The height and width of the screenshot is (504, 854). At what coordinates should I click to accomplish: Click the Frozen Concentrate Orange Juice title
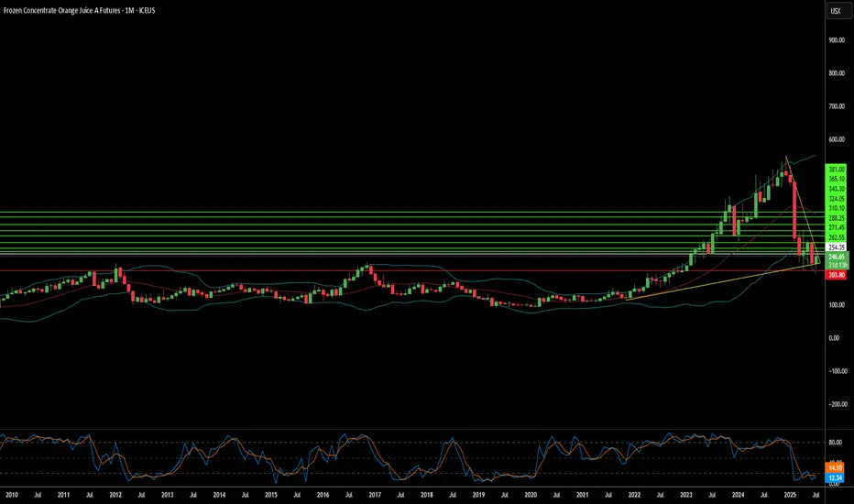[x=79, y=10]
